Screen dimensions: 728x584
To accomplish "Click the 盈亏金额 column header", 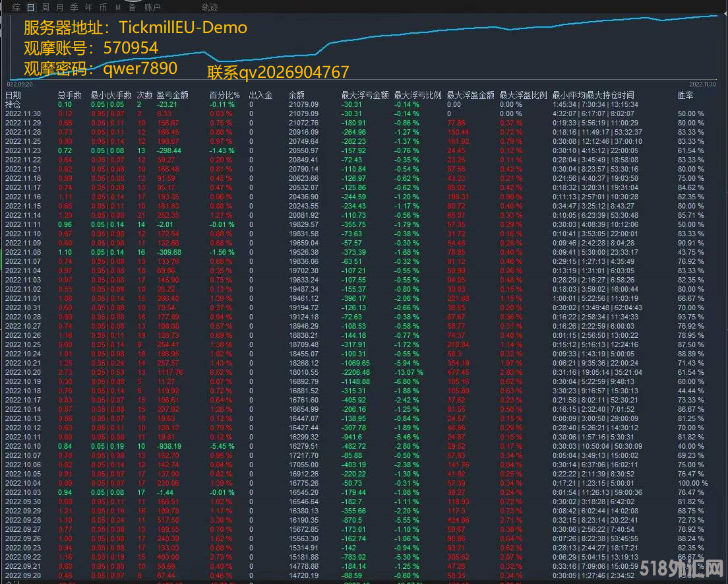I will (x=172, y=95).
